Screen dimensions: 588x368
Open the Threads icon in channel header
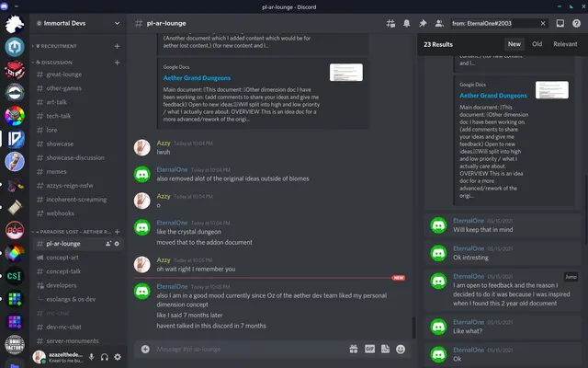coord(390,23)
